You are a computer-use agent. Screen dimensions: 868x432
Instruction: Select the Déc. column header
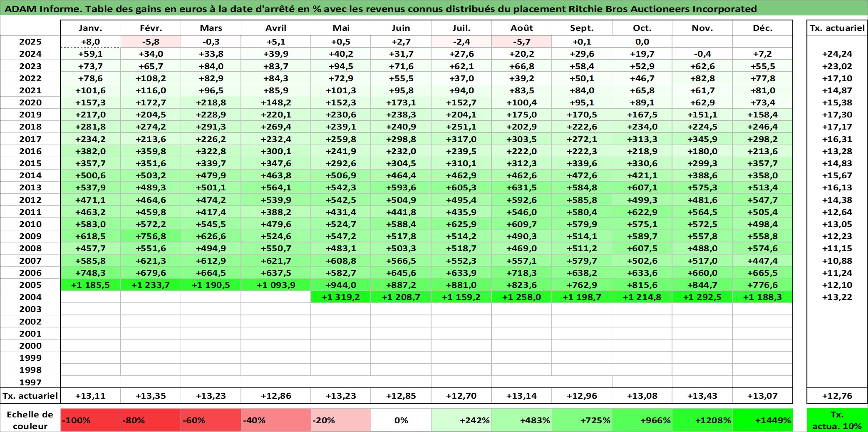[762, 28]
